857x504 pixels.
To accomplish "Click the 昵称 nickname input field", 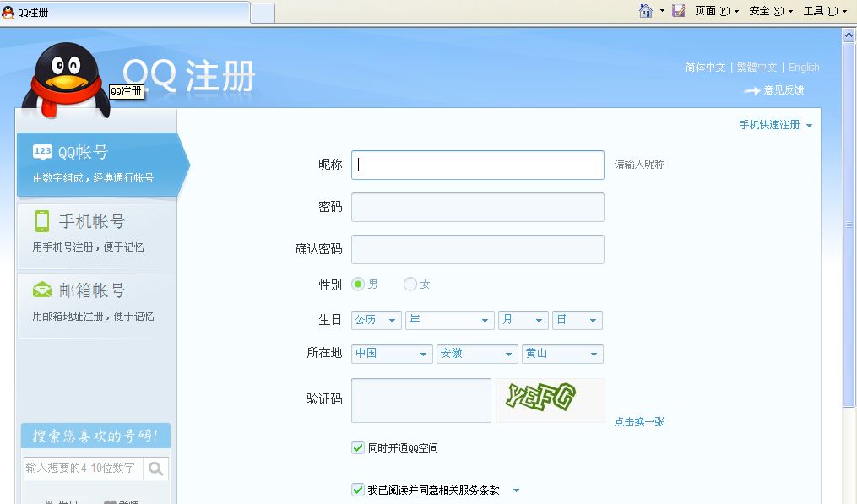I will tap(478, 165).
